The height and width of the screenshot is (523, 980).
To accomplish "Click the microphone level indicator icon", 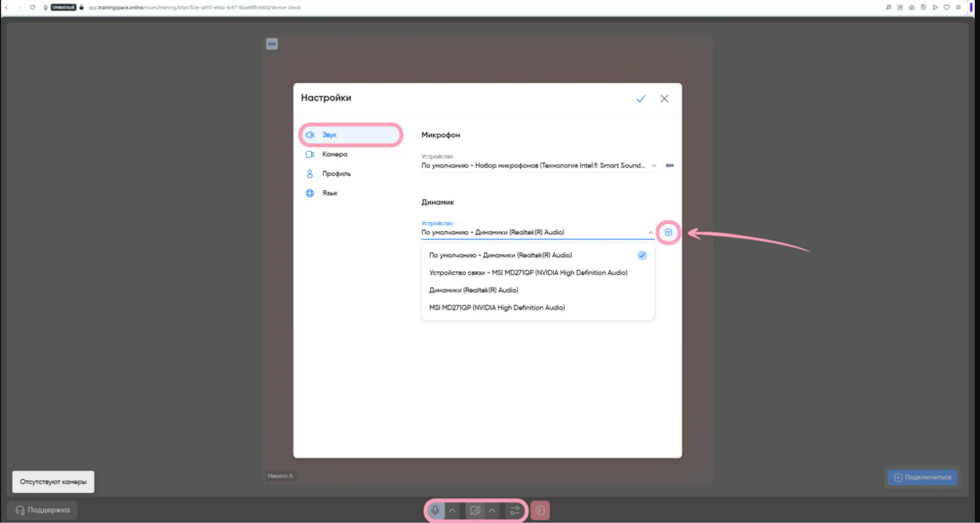I will click(x=669, y=166).
